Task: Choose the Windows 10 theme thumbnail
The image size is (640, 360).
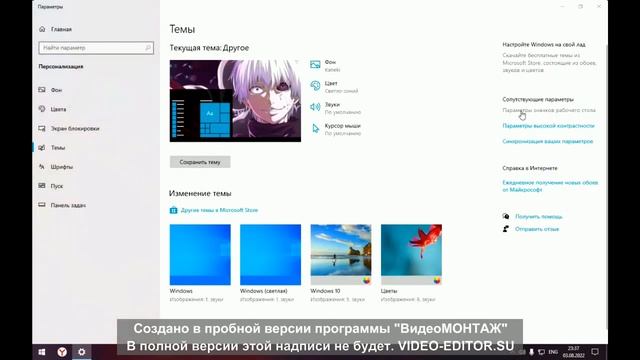Action: (341, 254)
